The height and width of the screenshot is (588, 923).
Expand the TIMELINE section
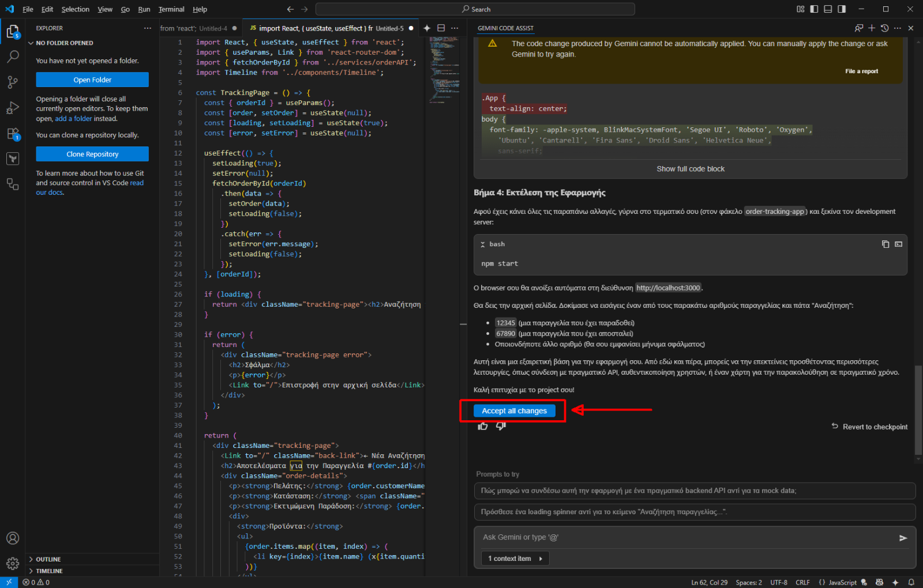coord(92,571)
